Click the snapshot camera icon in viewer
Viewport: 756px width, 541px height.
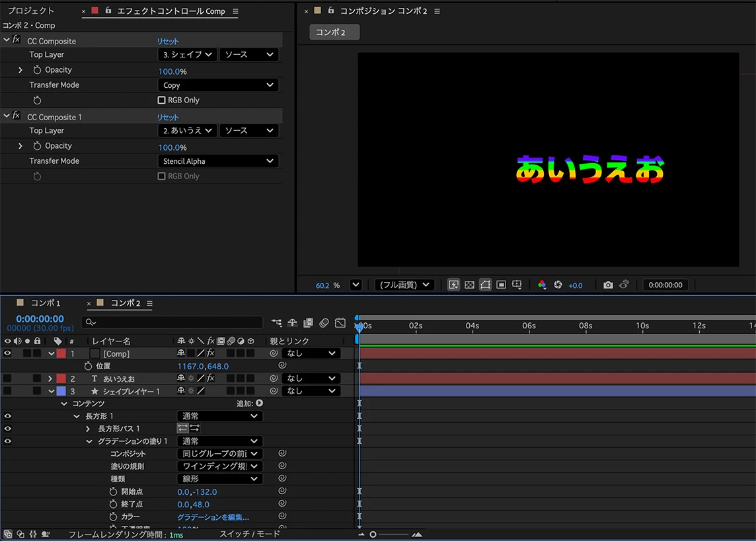(x=608, y=285)
